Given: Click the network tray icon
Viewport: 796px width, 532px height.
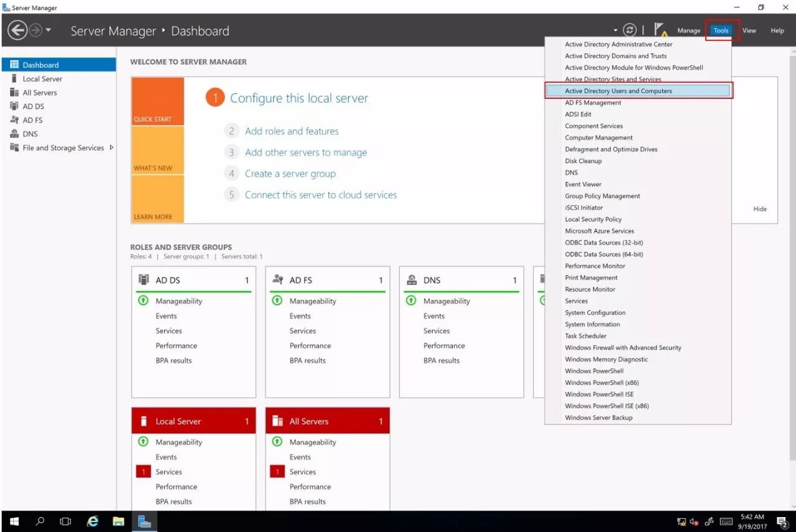Looking at the screenshot, I should point(682,521).
